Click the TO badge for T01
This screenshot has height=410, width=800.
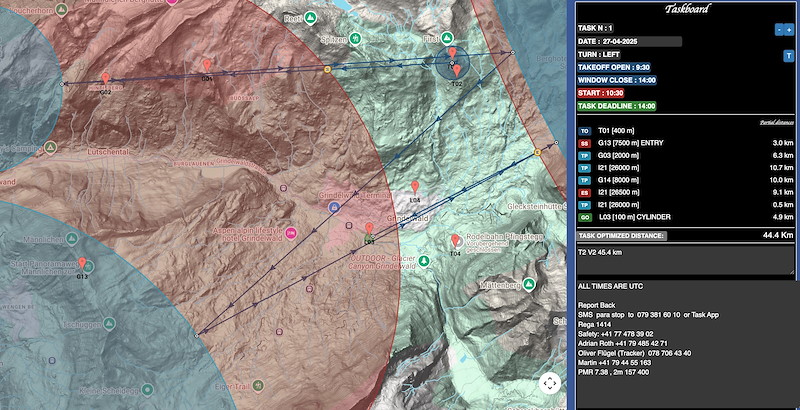point(585,131)
